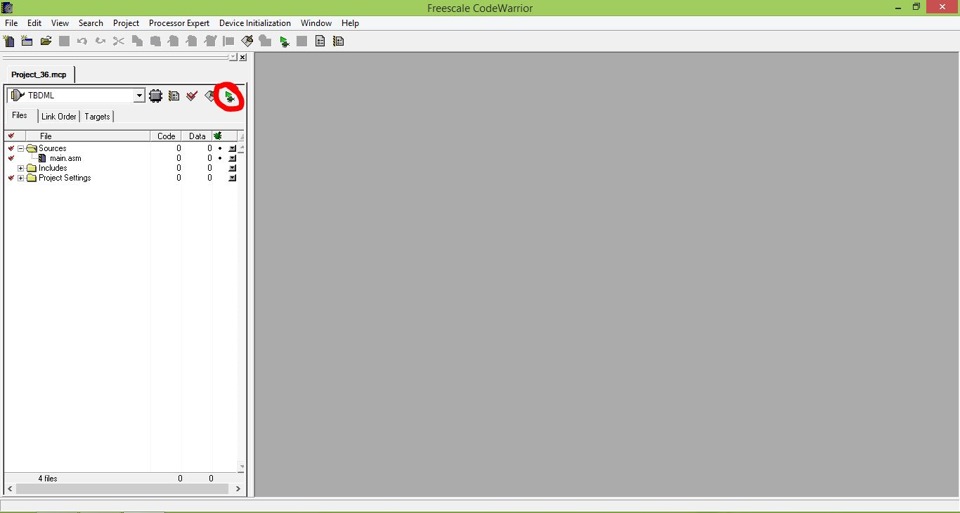
Task: Open Target Settings icon in project panel
Action: [x=174, y=95]
